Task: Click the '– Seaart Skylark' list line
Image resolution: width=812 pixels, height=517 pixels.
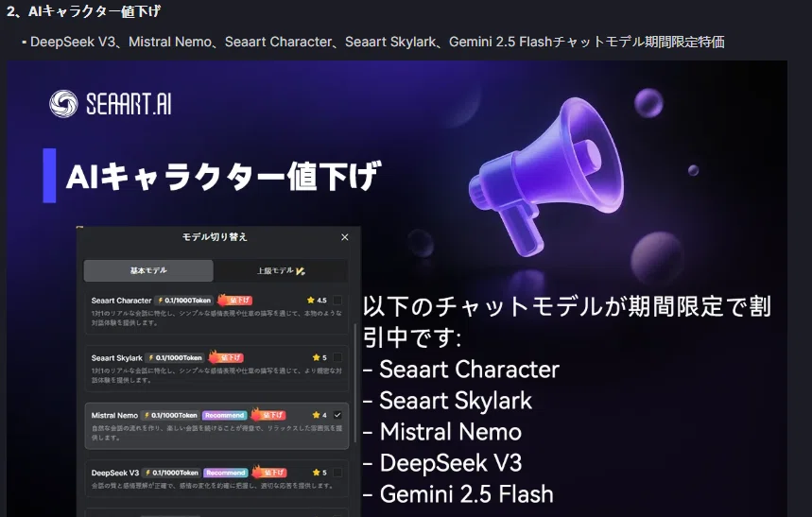Action: (447, 401)
